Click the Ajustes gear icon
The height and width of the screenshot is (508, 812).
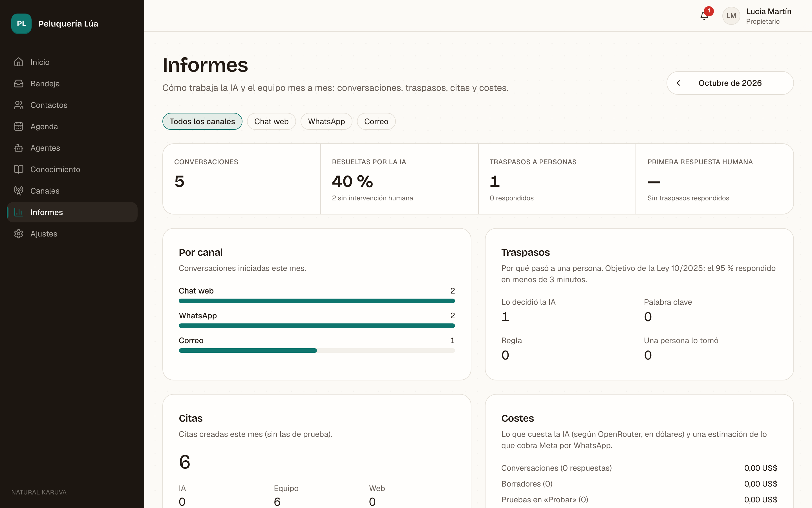(18, 234)
